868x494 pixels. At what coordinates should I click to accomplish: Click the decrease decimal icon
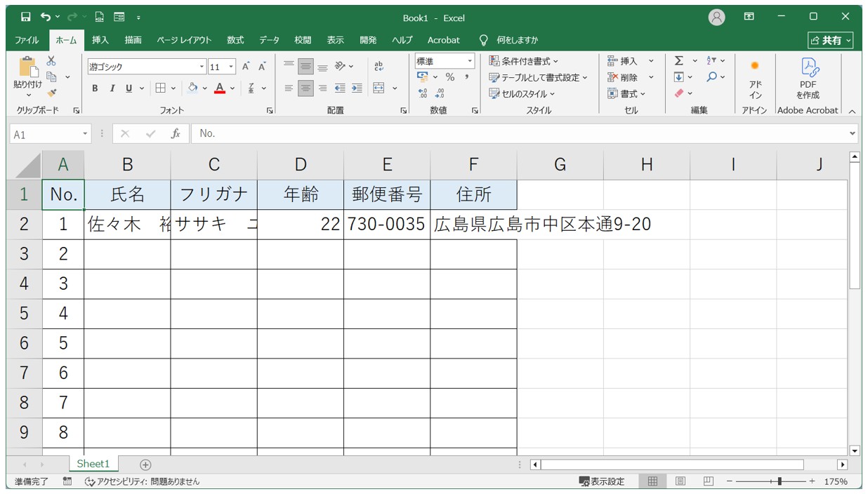[x=440, y=93]
